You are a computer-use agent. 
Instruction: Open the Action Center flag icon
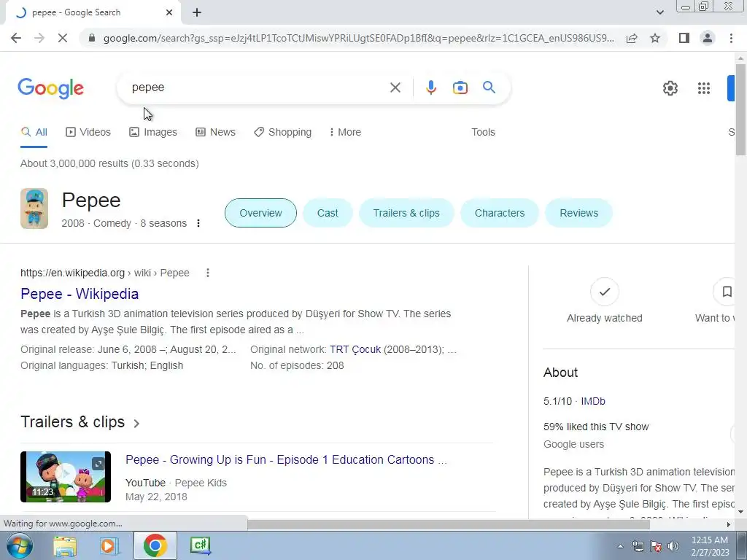point(656,546)
